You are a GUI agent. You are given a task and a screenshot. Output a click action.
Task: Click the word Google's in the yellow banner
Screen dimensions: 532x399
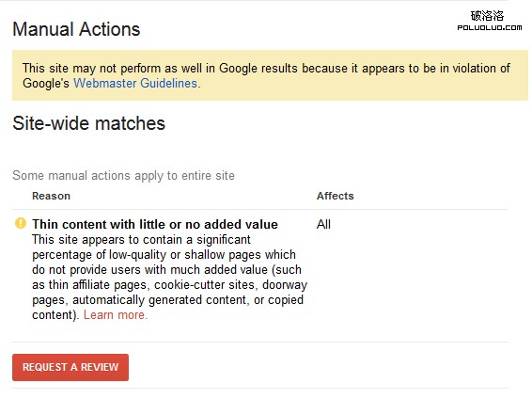coord(46,83)
